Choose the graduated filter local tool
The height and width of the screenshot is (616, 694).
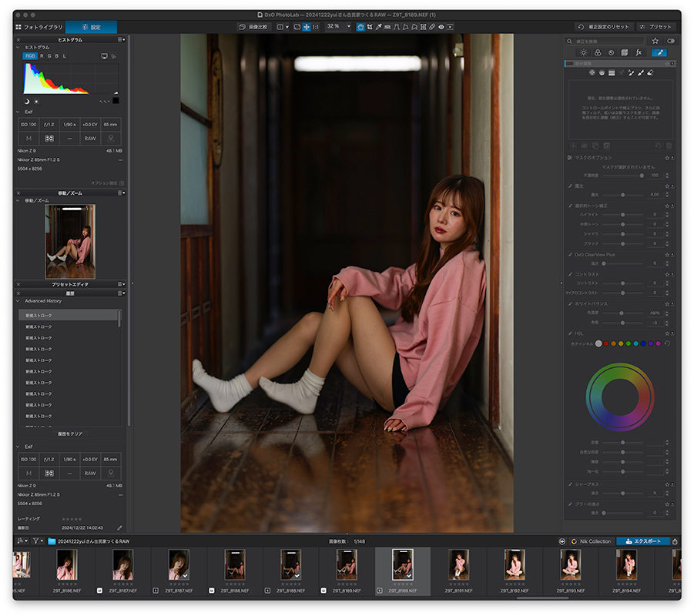[x=612, y=72]
